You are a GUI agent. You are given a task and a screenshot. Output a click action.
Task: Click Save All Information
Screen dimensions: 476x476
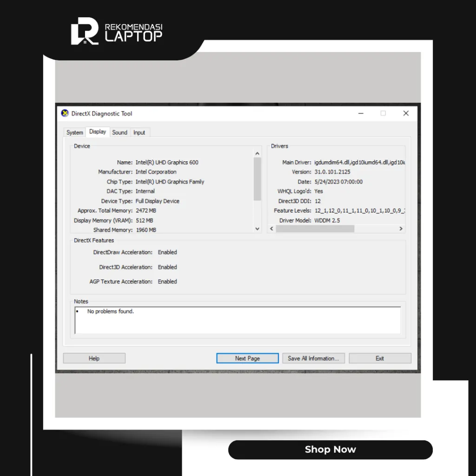313,358
